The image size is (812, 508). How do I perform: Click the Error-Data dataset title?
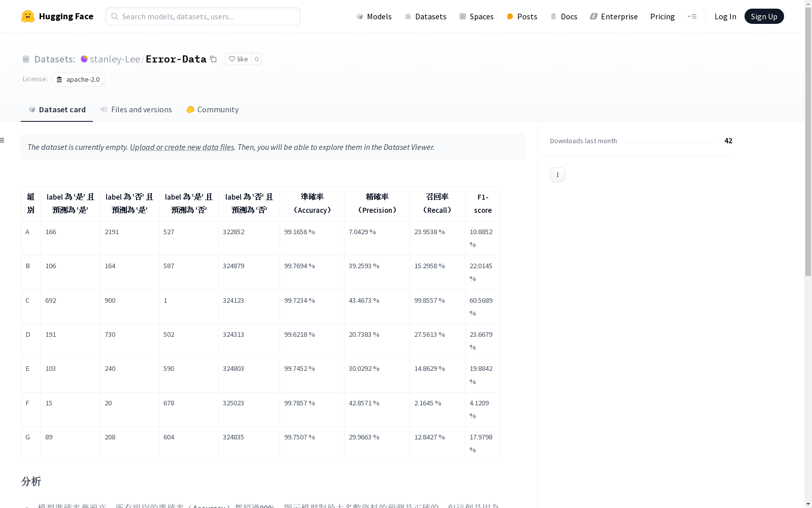tap(176, 59)
